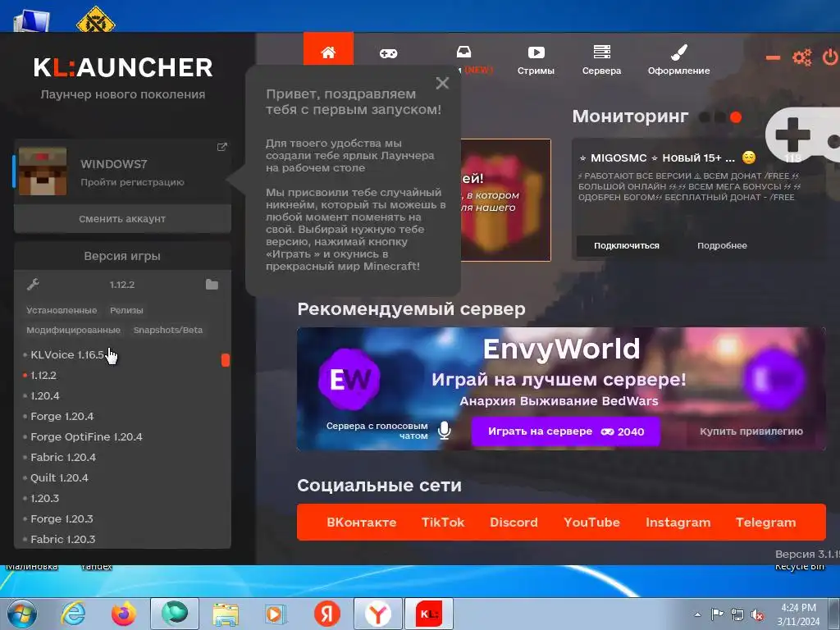Image resolution: width=840 pixels, height=630 pixels.
Task: Click the power exit icon
Action: click(830, 57)
